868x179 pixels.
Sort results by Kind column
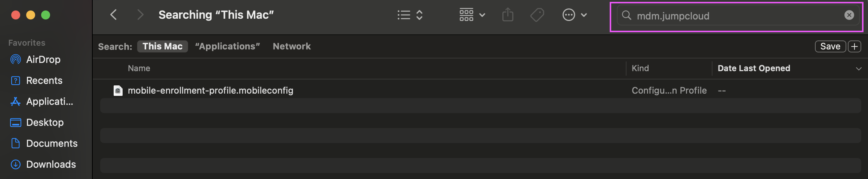640,68
